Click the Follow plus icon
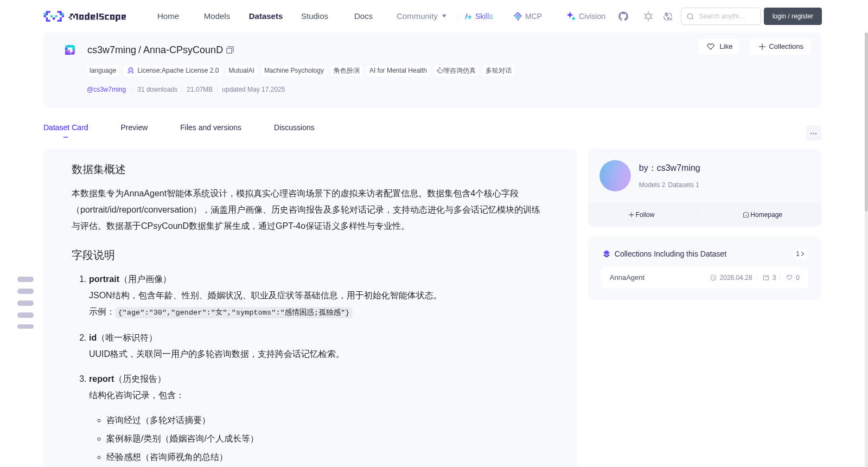868x467 pixels. (631, 215)
